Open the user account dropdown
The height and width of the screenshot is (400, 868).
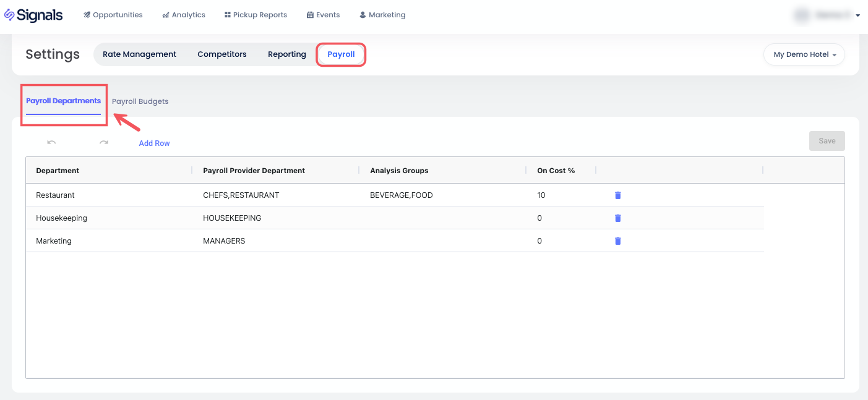click(828, 15)
